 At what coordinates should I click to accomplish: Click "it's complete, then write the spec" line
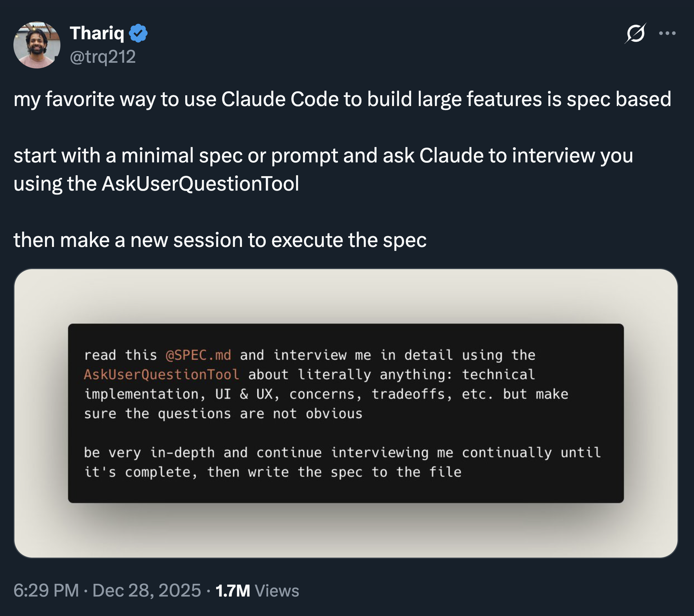(272, 472)
